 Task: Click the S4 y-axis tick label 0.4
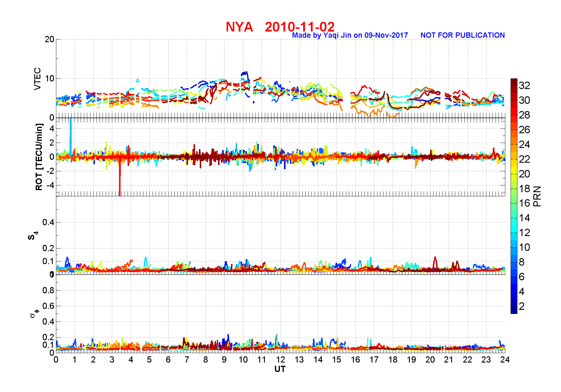tap(48, 222)
